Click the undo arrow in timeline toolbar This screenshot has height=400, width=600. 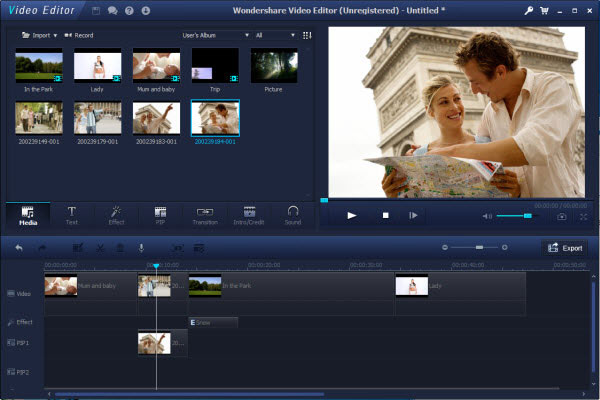click(19, 248)
